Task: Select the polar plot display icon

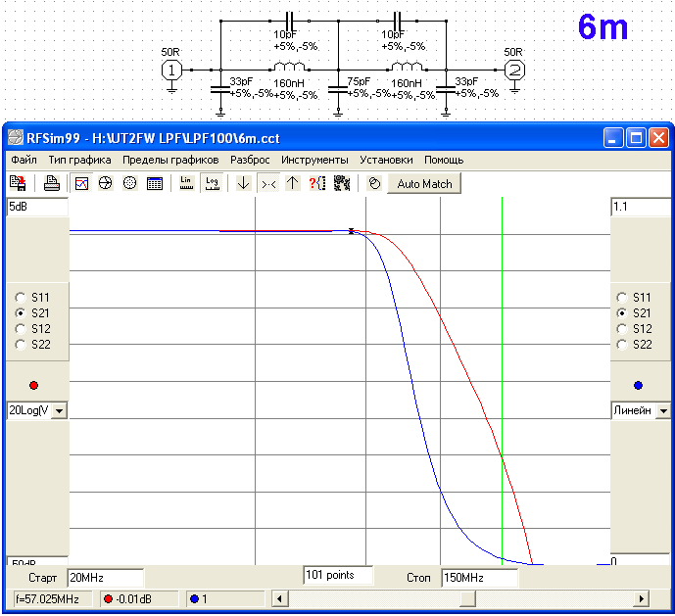Action: (129, 183)
